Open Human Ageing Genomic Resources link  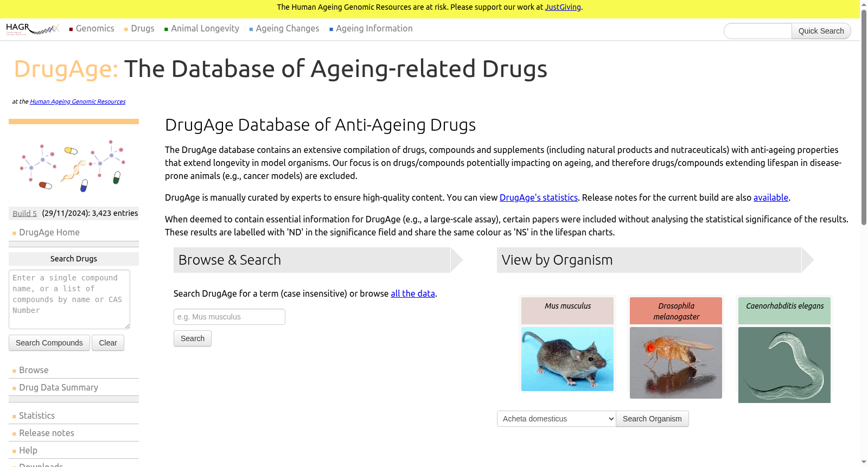click(78, 101)
